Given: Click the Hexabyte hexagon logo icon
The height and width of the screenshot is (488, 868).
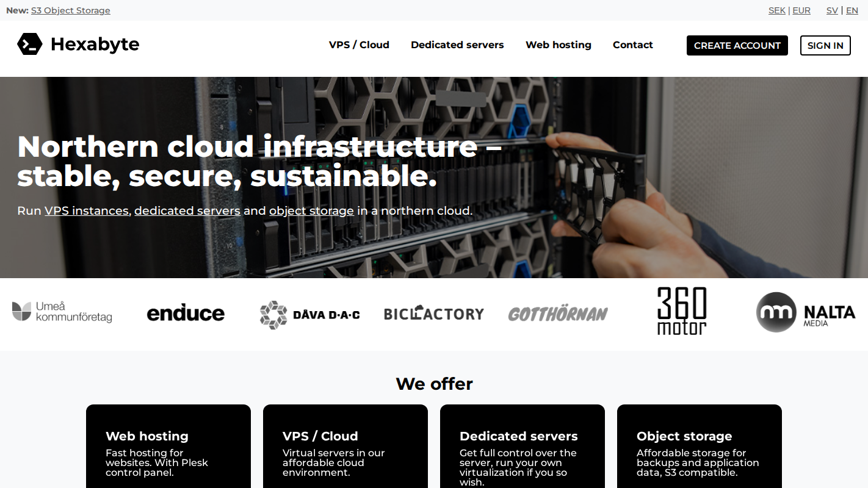Looking at the screenshot, I should click(x=30, y=44).
